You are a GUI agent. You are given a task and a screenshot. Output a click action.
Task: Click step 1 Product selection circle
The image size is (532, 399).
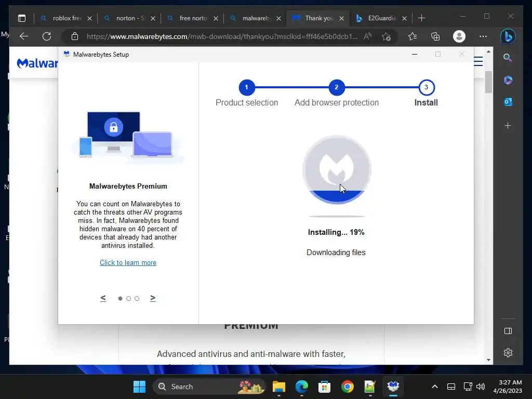point(247,87)
